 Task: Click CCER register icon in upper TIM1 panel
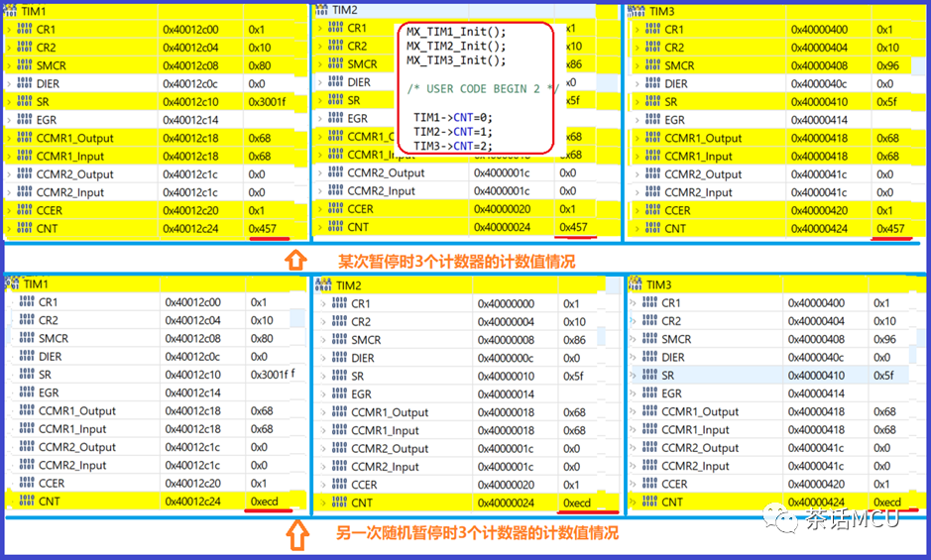tap(25, 210)
